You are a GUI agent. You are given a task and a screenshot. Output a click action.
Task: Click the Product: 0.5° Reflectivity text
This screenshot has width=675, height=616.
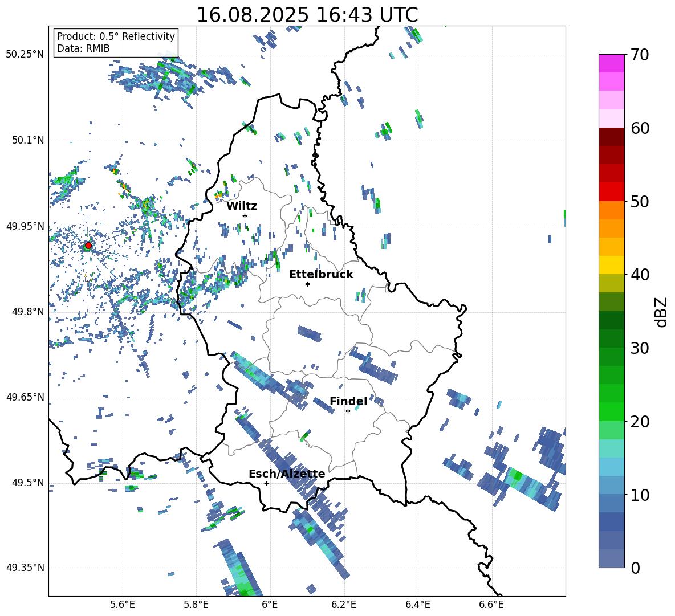point(116,36)
